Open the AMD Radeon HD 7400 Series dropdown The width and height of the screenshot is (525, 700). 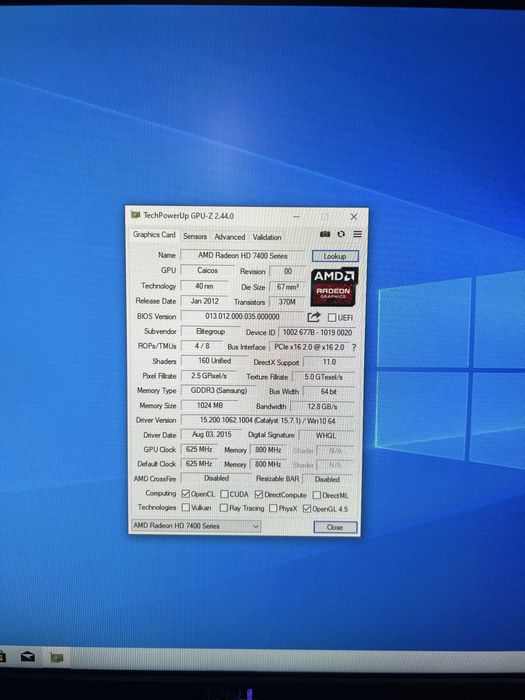tap(196, 525)
